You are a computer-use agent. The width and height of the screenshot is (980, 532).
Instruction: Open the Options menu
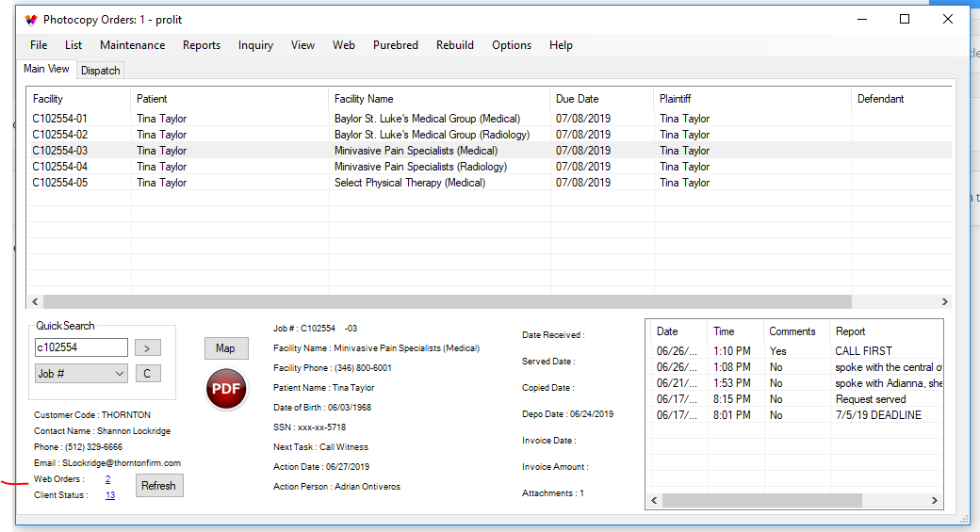pyautogui.click(x=512, y=45)
